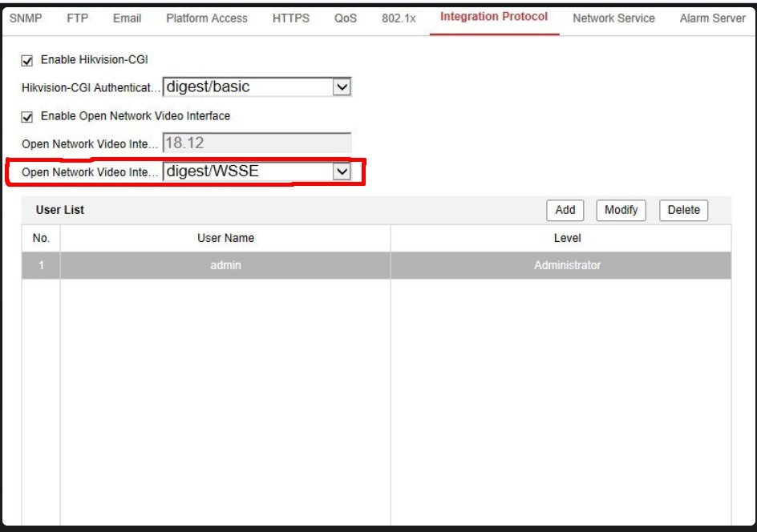Go to the Email tab
757x532 pixels.
[127, 18]
